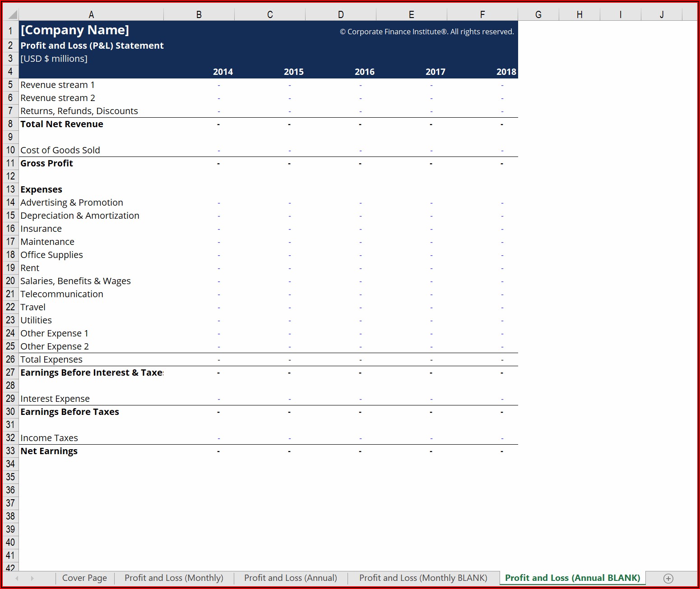Viewport: 700px width, 589px height.
Task: Select the Interest Expense 2016 cell
Action: [341, 399]
